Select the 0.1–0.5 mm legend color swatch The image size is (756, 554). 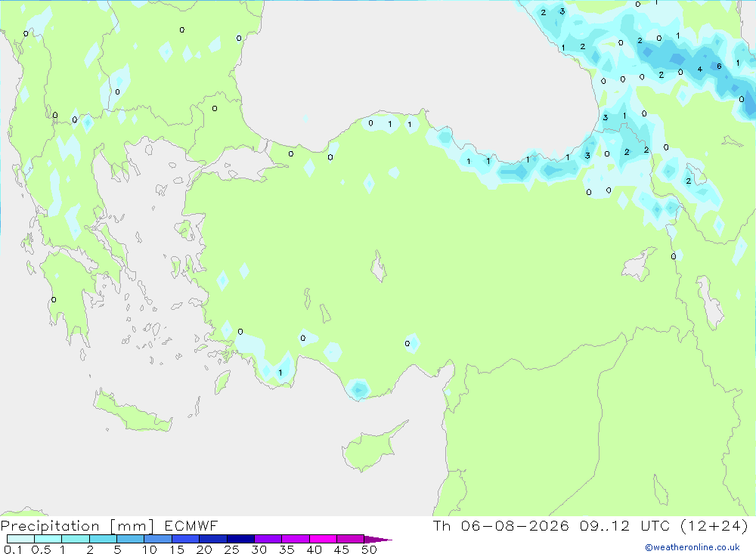[20, 539]
